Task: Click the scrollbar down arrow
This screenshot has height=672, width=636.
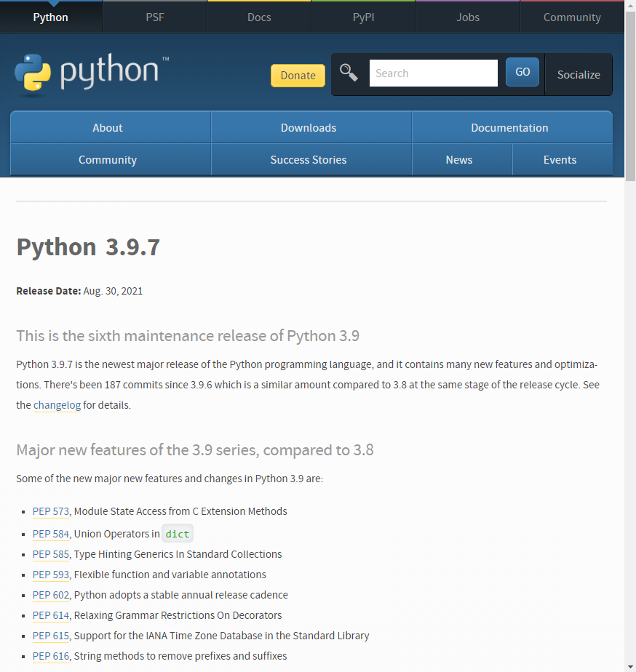Action: tap(630, 668)
